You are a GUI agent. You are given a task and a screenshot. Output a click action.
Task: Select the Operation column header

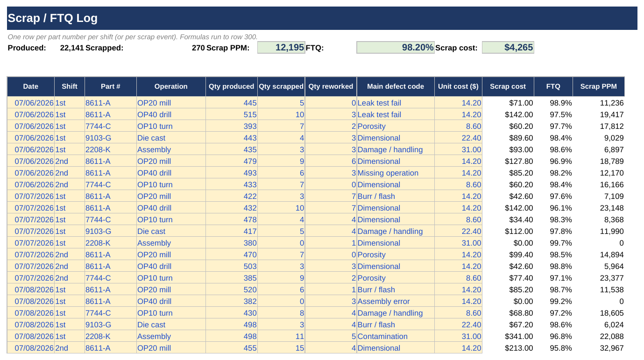click(171, 86)
